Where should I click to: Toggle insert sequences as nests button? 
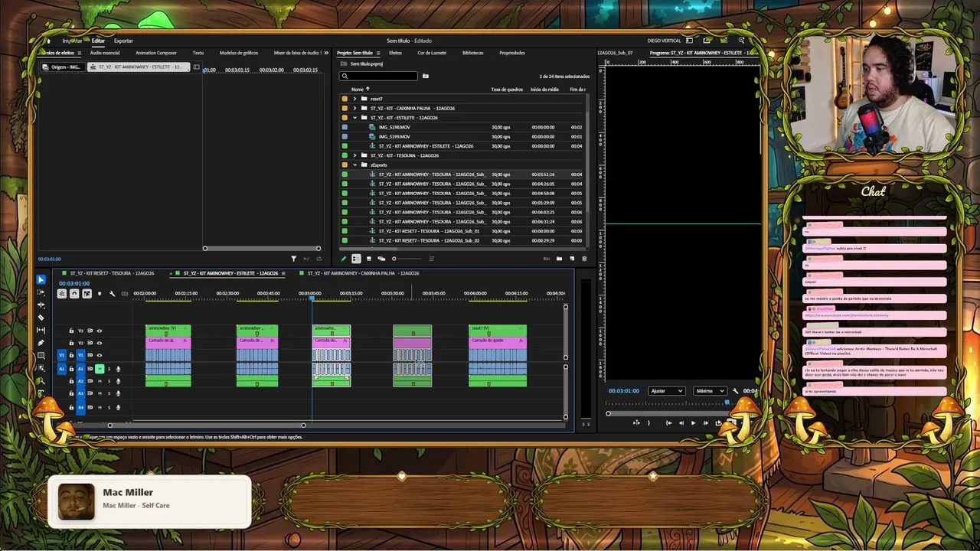tap(62, 294)
